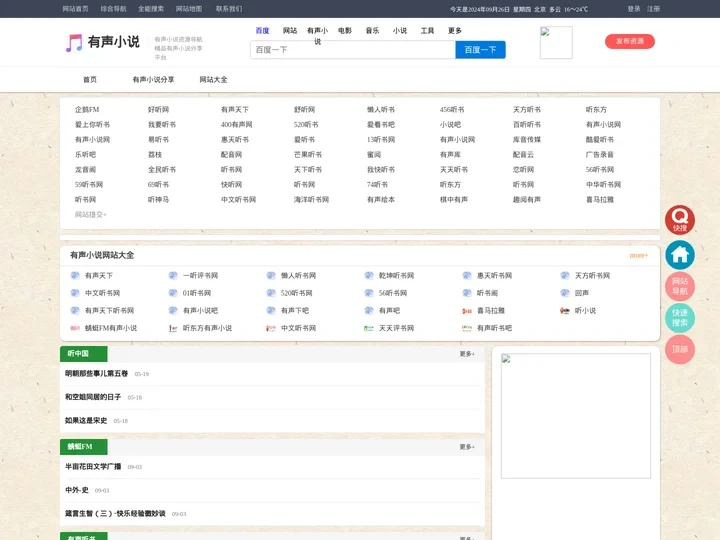
Task: Click 更多+ in the 听中国 section
Action: click(x=467, y=354)
